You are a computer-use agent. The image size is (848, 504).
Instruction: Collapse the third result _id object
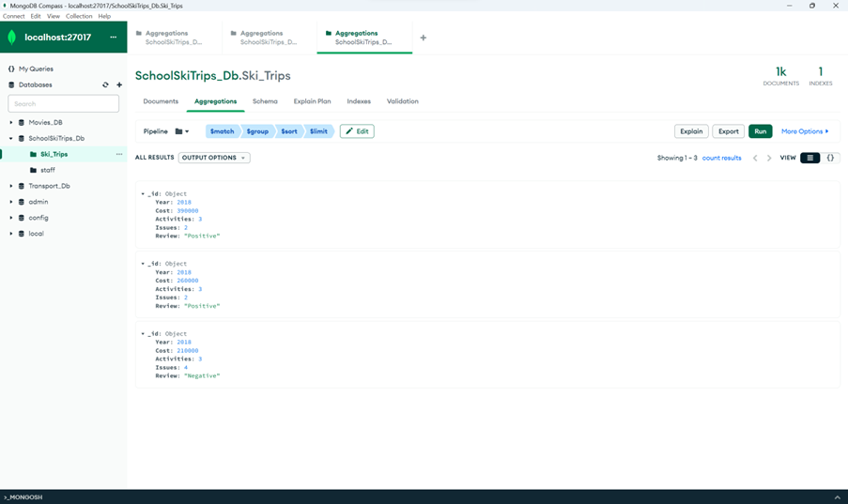(143, 334)
